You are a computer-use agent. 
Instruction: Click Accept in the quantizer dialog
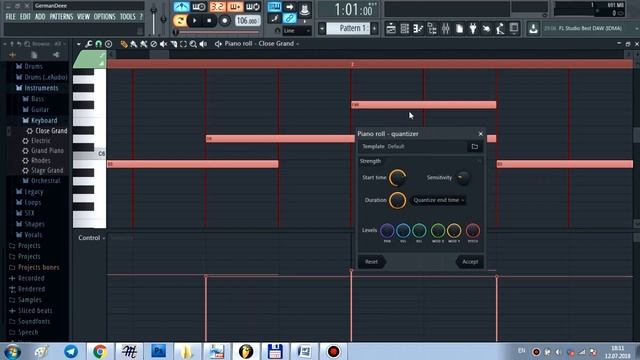point(470,262)
